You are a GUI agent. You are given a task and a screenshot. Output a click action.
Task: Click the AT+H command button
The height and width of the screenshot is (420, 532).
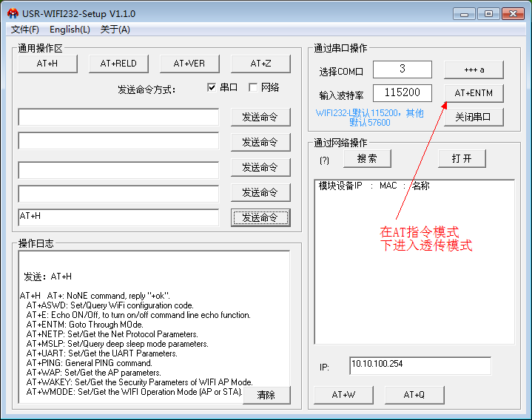(x=47, y=64)
